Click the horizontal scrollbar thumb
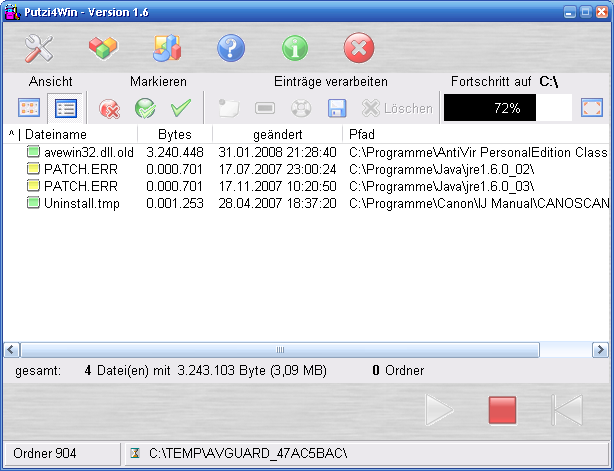 [x=280, y=350]
